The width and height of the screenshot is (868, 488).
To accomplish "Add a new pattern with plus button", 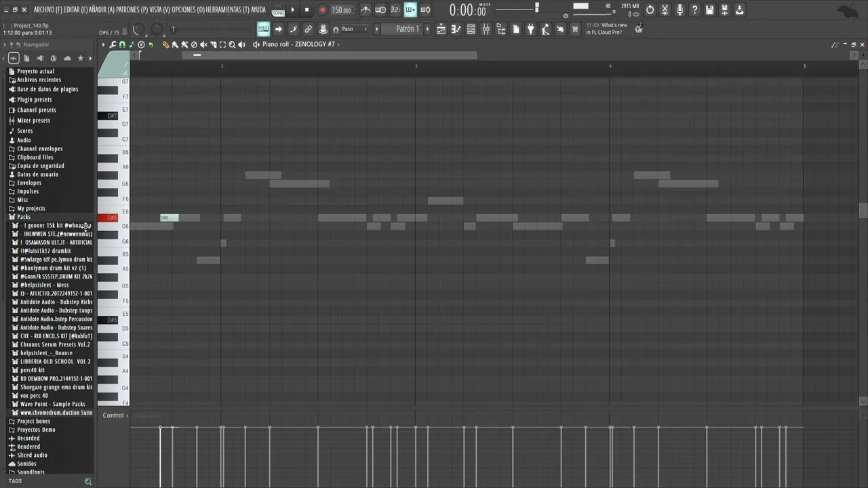I will [x=427, y=29].
